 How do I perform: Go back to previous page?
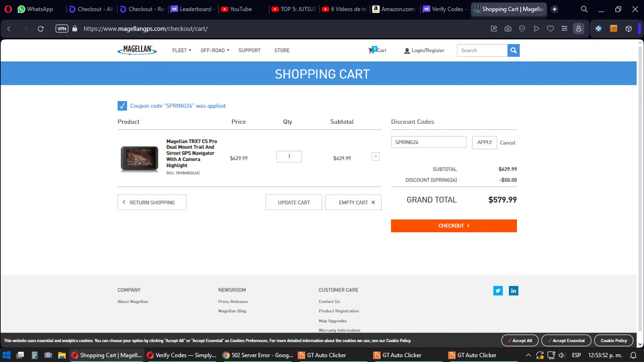click(x=9, y=29)
